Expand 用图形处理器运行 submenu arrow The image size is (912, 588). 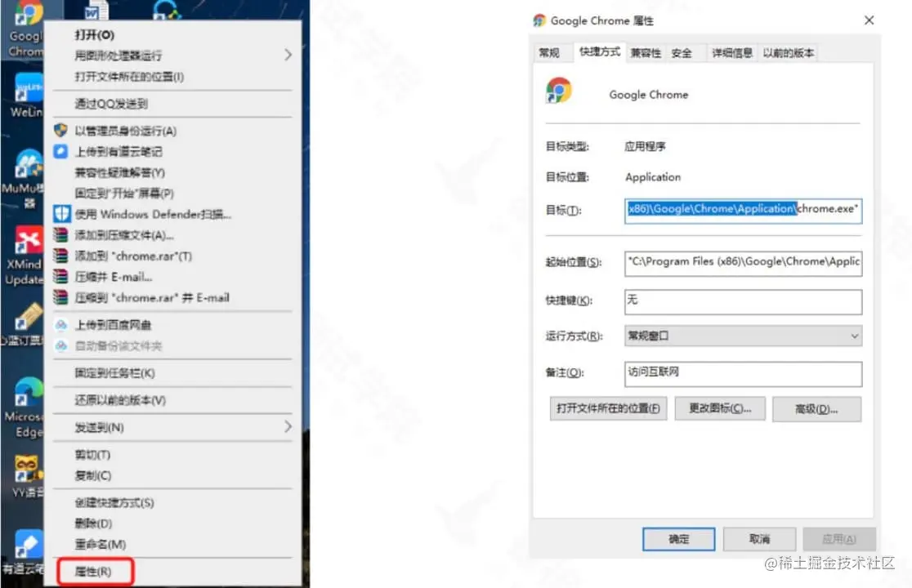(288, 56)
